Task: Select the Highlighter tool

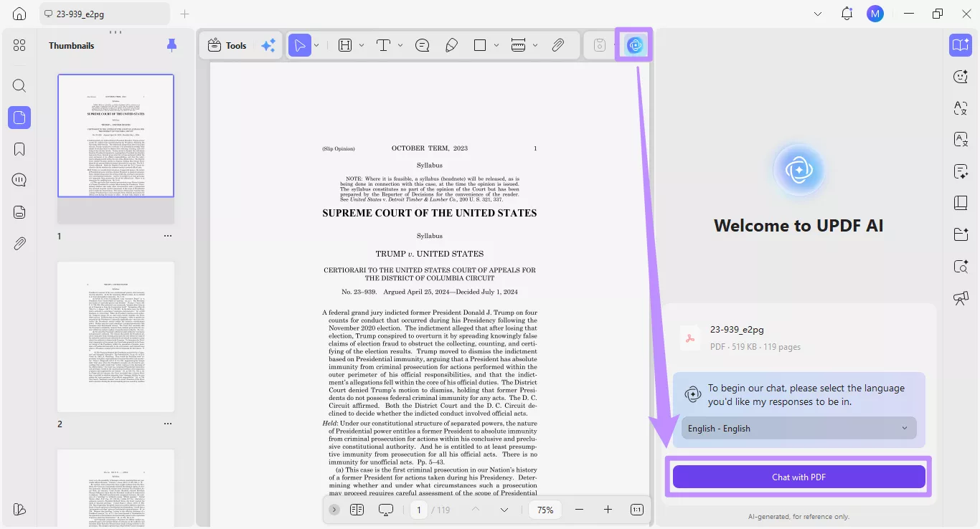Action: 451,44
